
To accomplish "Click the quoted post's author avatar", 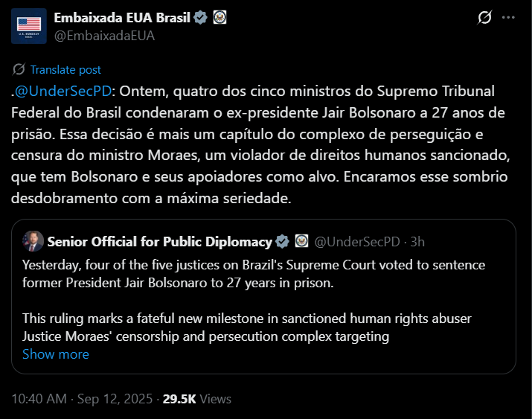I will (33, 241).
